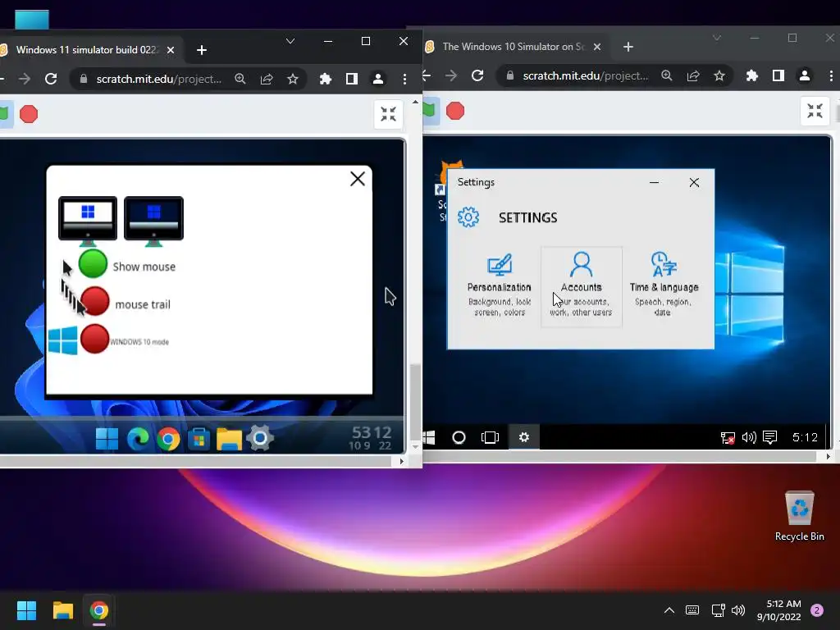Go forward in left Chrome window
Screen dimensions: 840x630
pos(25,80)
